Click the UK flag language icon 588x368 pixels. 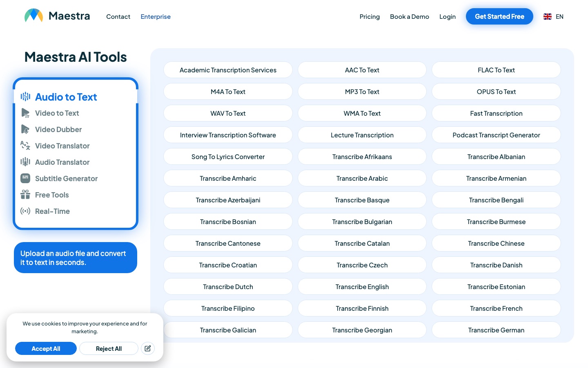(x=548, y=16)
